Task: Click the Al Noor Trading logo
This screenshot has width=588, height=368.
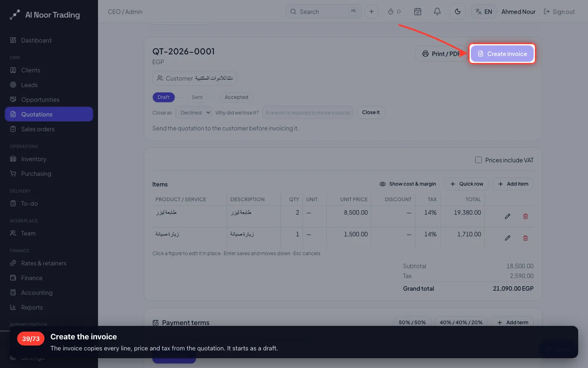Action: (45, 15)
